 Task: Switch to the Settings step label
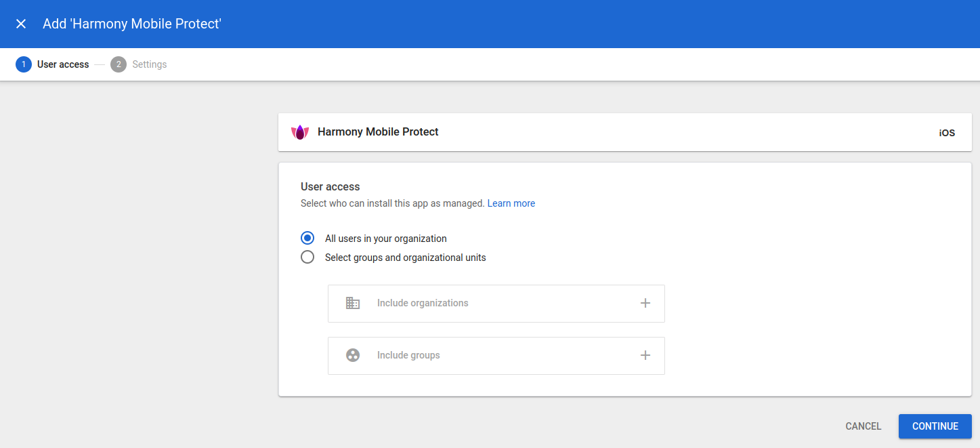coord(149,64)
